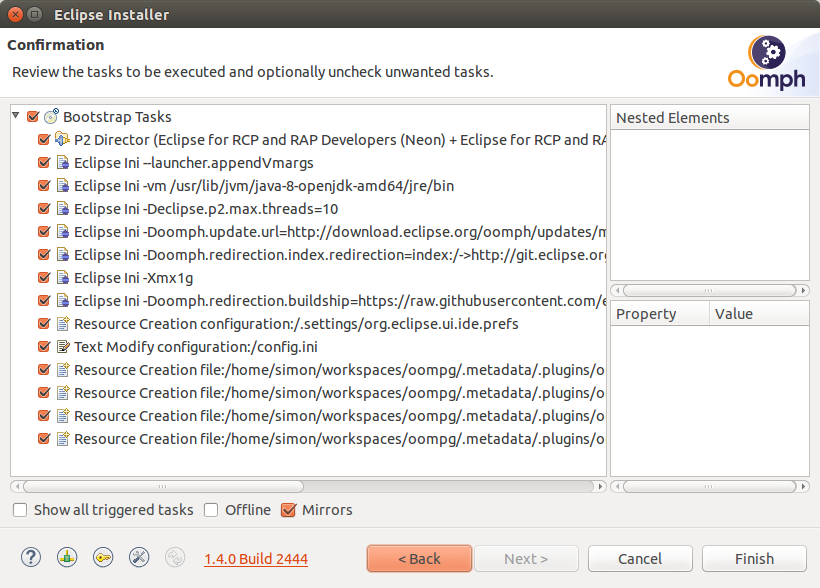Uncheck Eclipse Ini -Declipse.p2.max.threads=10 checkbox
Screen dimensions: 820x588
(x=44, y=209)
